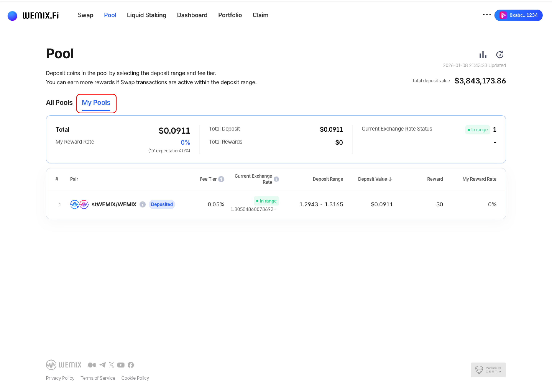Screen dimensions: 552x392
Task: Switch to the All Pools tab
Action: tap(59, 103)
